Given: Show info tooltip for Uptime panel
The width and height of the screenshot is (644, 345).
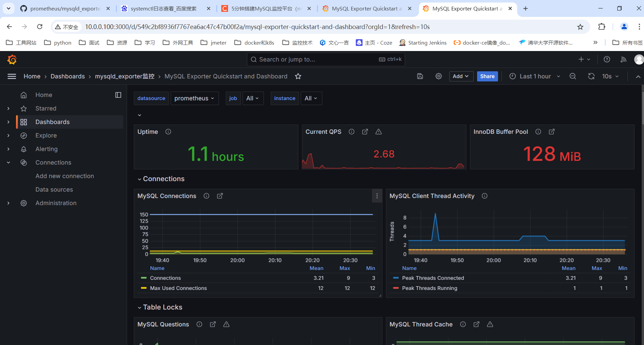Looking at the screenshot, I should tap(168, 132).
